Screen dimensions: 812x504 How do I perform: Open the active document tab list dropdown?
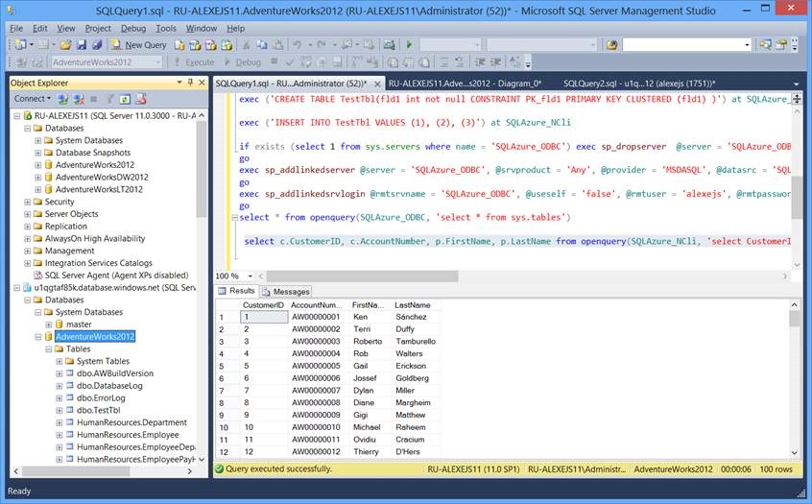pyautogui.click(x=796, y=84)
